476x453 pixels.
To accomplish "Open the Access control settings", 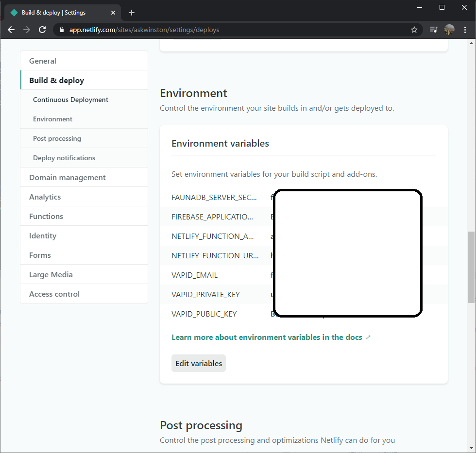I will click(x=53, y=294).
